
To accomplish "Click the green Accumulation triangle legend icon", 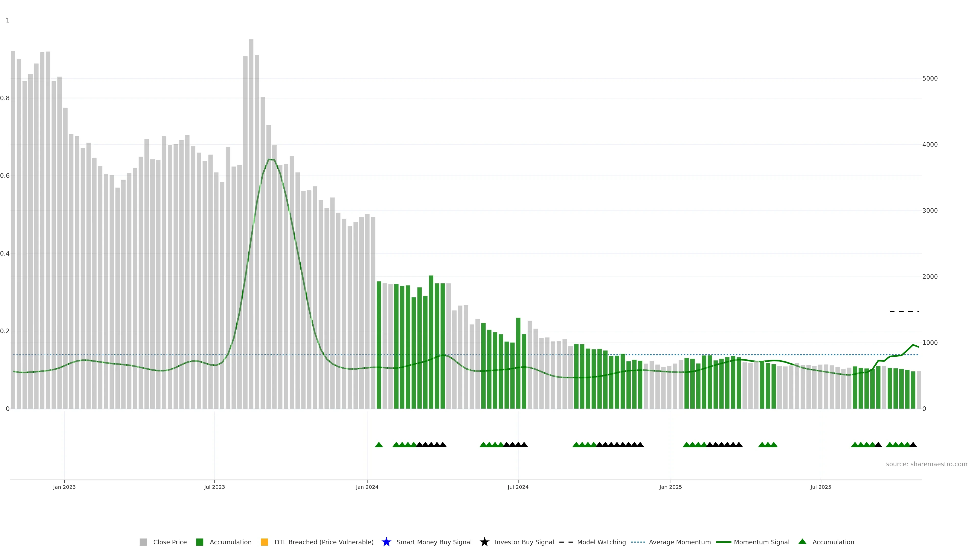I will click(802, 542).
